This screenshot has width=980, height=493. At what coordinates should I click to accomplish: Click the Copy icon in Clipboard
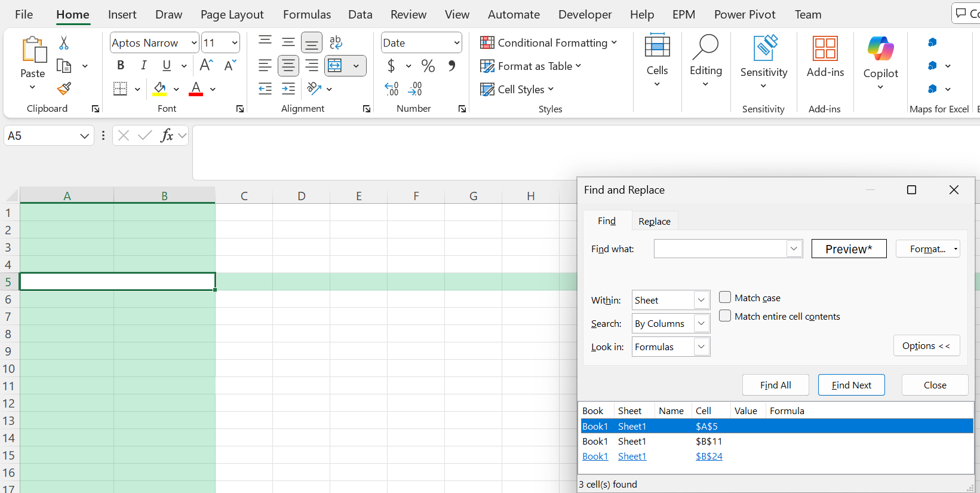tap(64, 66)
